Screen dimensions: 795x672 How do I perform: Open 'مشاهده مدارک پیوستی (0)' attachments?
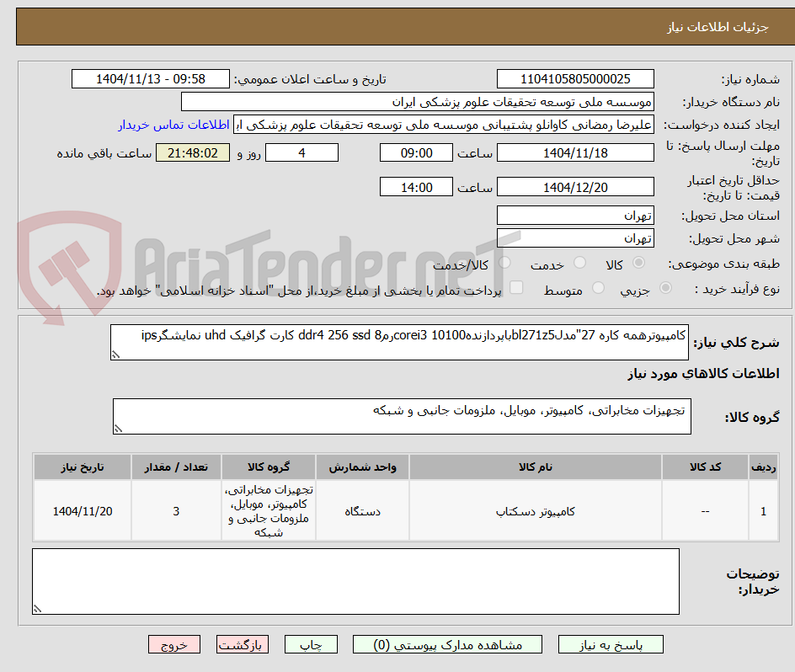(x=447, y=644)
